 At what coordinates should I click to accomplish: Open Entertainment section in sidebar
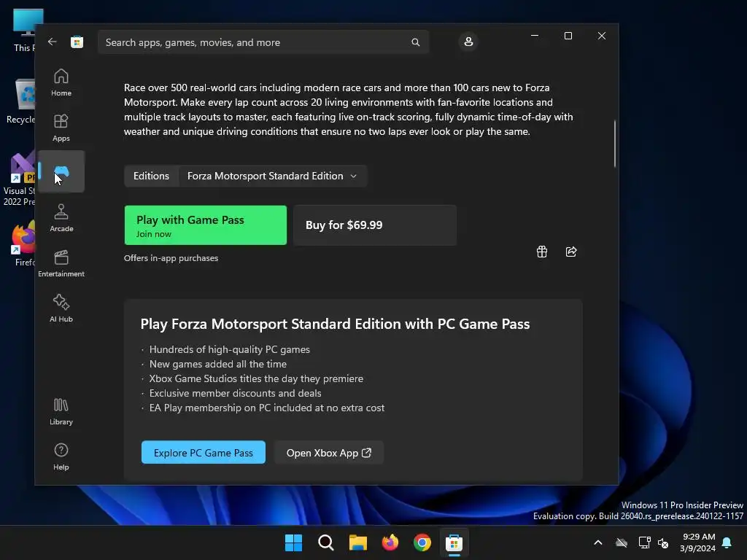pos(61,263)
